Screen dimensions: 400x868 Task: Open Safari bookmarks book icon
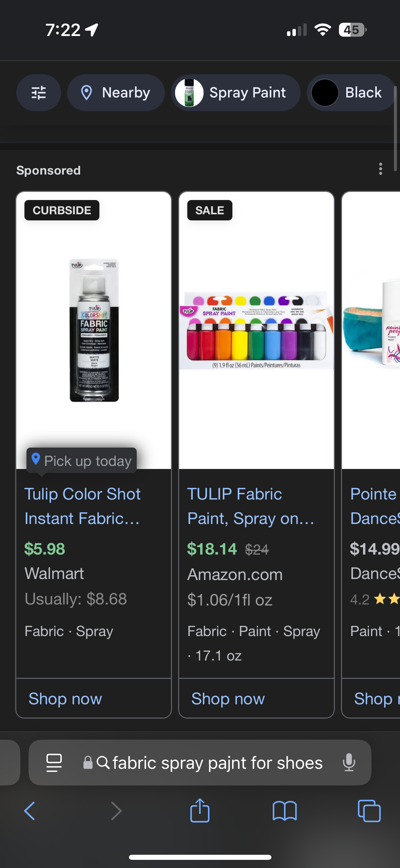click(x=285, y=811)
